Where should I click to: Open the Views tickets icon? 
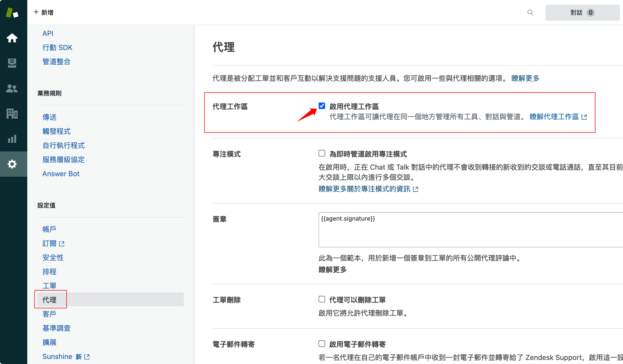pos(12,63)
